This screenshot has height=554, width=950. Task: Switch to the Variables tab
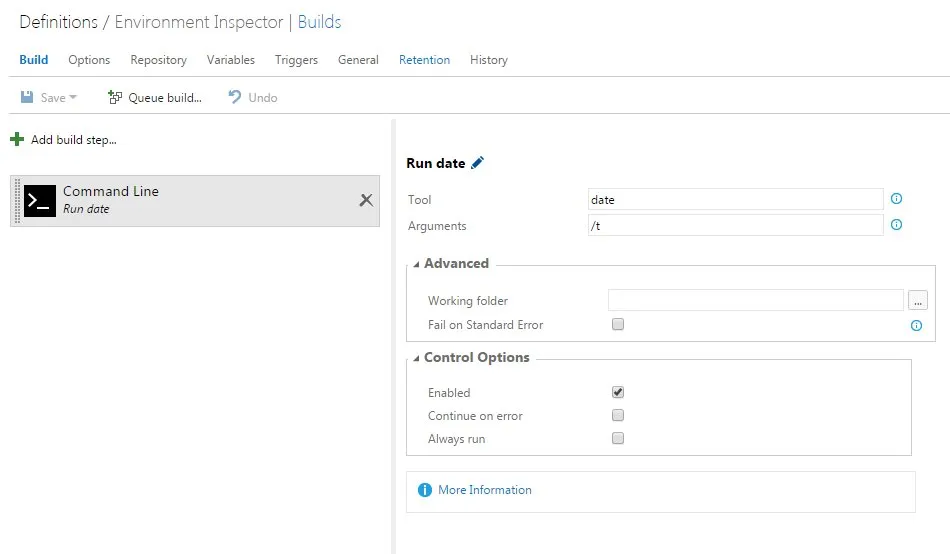(231, 60)
